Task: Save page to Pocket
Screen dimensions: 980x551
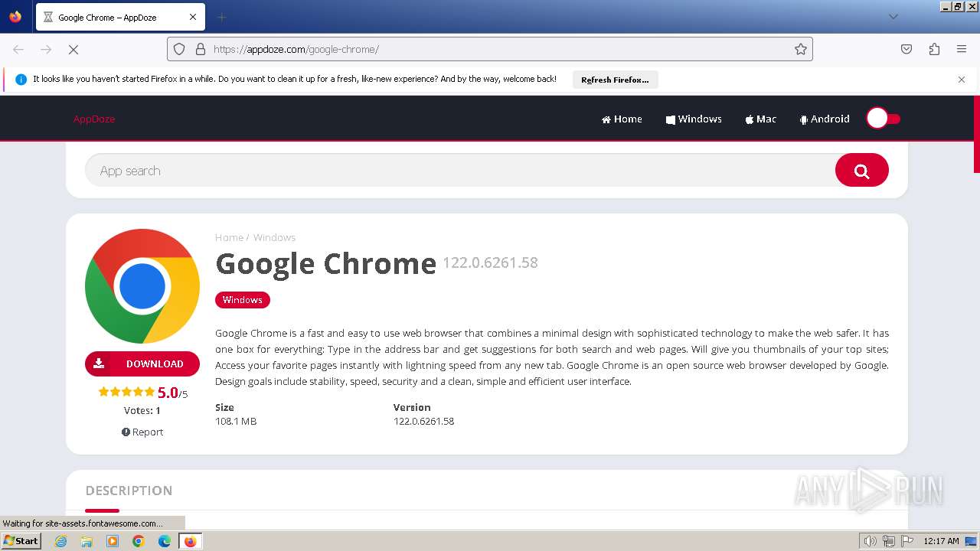Action: click(906, 49)
